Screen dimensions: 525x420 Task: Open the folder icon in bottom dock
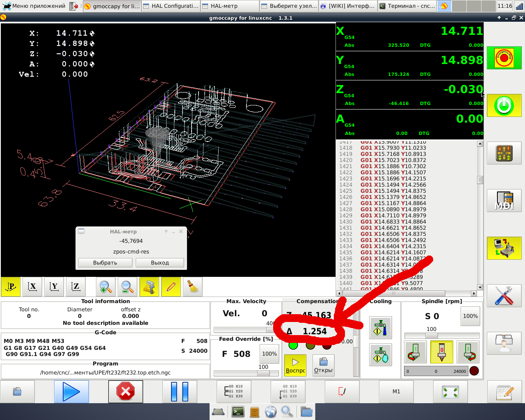point(306,411)
